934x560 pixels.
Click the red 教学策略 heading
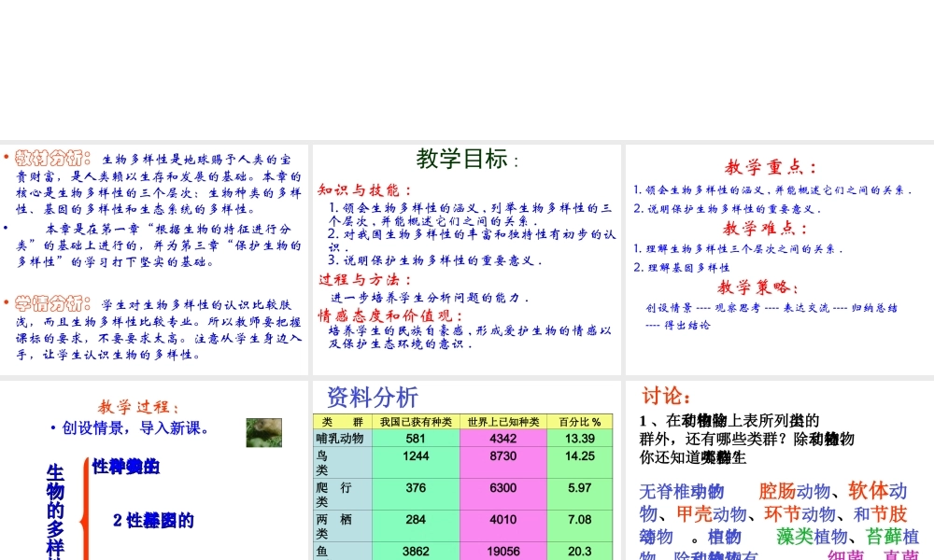(x=757, y=287)
